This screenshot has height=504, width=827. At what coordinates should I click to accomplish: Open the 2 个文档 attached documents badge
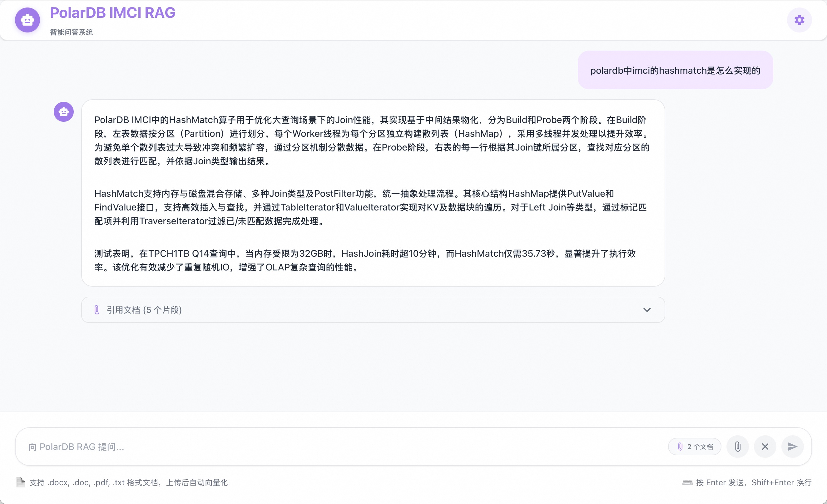(695, 447)
